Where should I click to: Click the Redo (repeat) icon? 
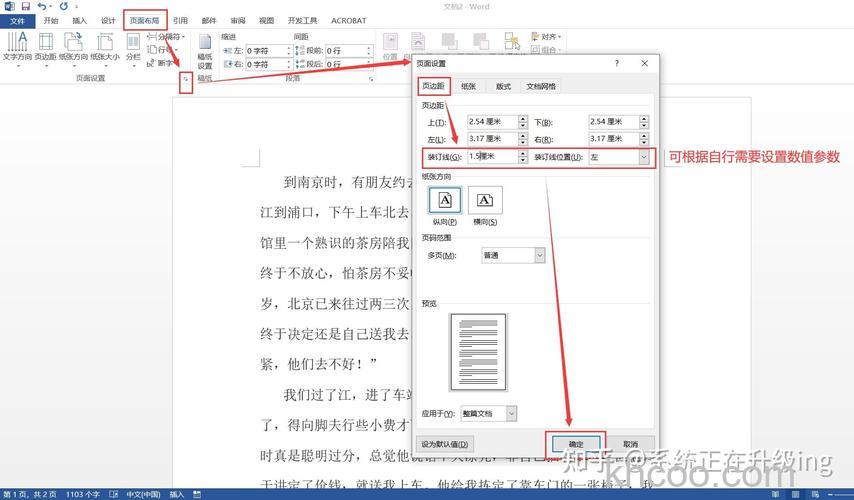(64, 6)
